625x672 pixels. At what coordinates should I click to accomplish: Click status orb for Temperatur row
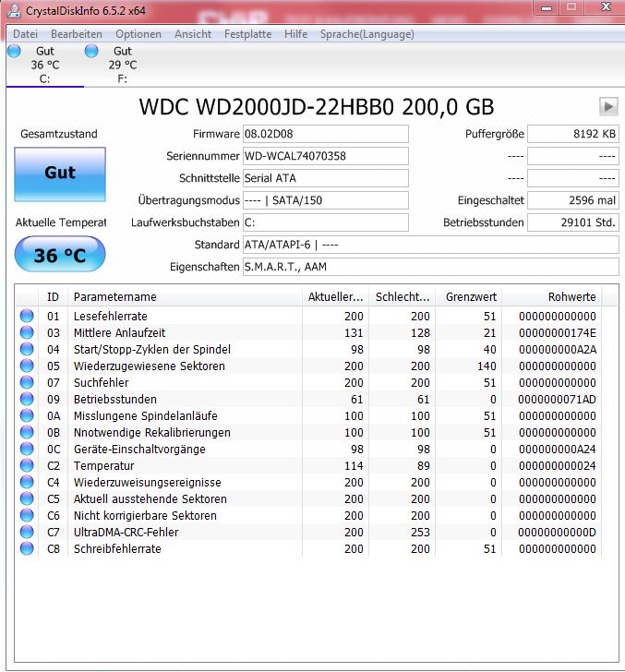pyautogui.click(x=27, y=465)
